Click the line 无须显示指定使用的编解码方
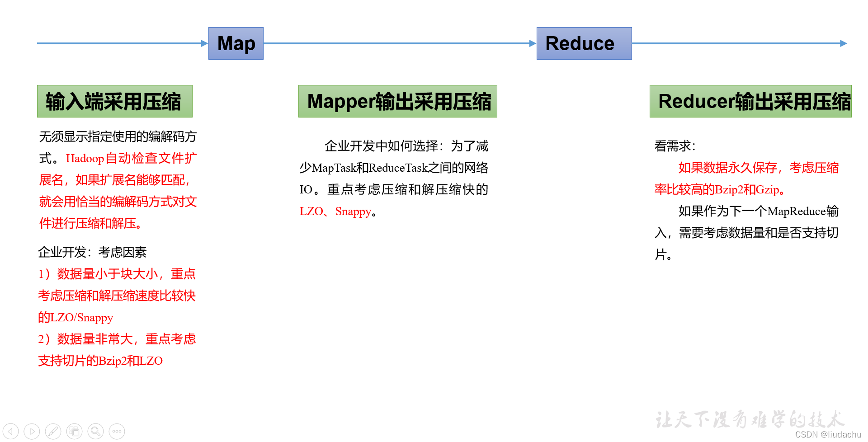 (118, 136)
